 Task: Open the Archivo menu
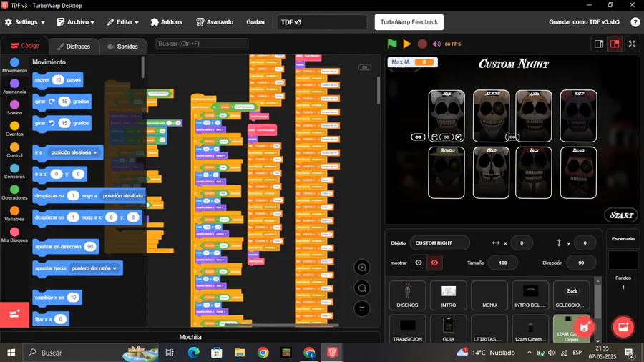point(76,22)
